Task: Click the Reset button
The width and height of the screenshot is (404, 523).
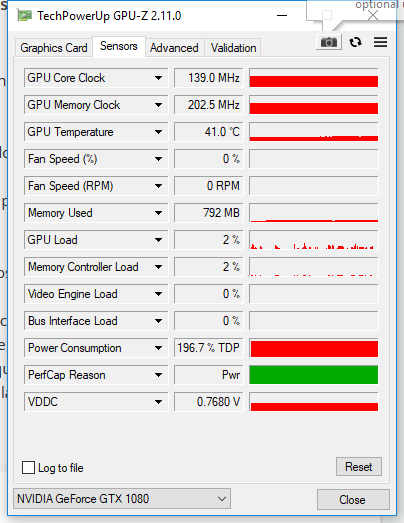Action: 359,467
